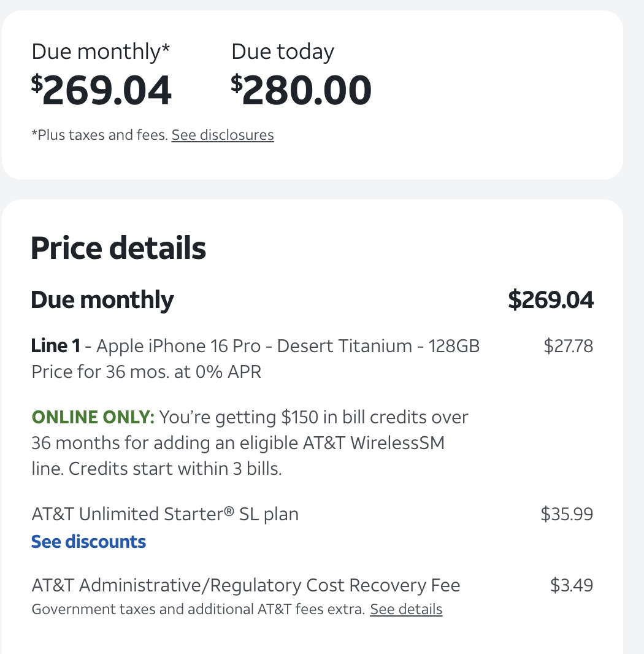This screenshot has height=654, width=644.
Task: Expand the See discounts link
Action: (x=88, y=541)
